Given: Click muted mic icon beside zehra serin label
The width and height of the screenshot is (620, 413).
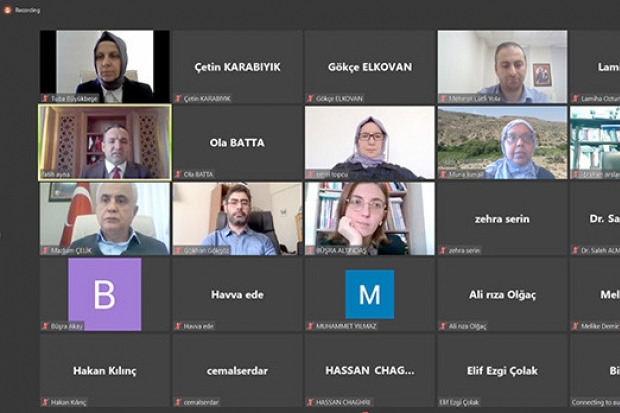Looking at the screenshot, I should coord(443,250).
